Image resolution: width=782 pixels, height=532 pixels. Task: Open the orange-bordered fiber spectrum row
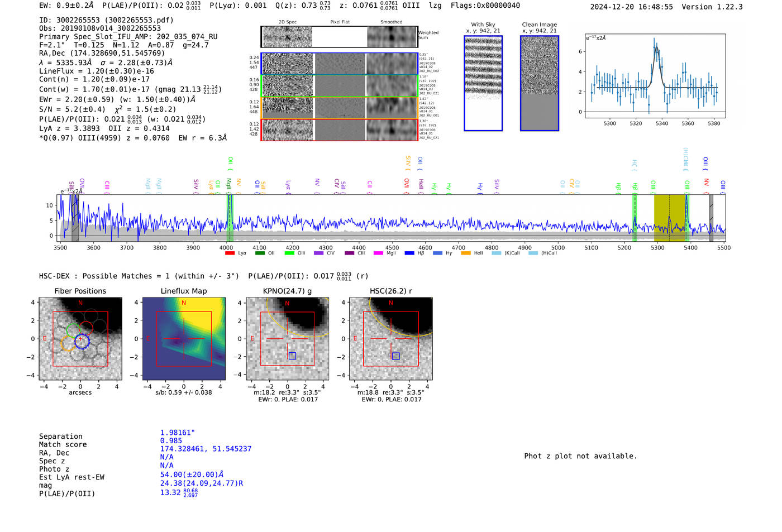tap(339, 108)
